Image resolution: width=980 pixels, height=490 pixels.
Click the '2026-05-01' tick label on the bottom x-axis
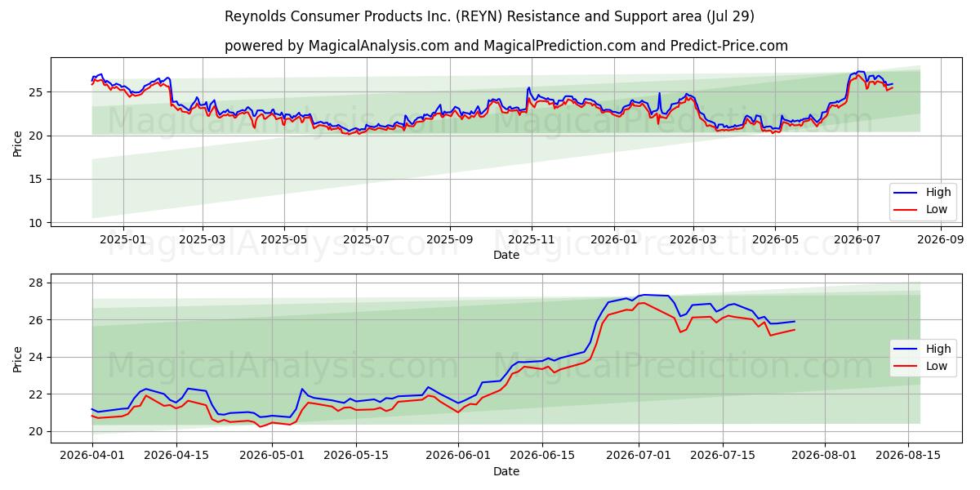tap(272, 457)
